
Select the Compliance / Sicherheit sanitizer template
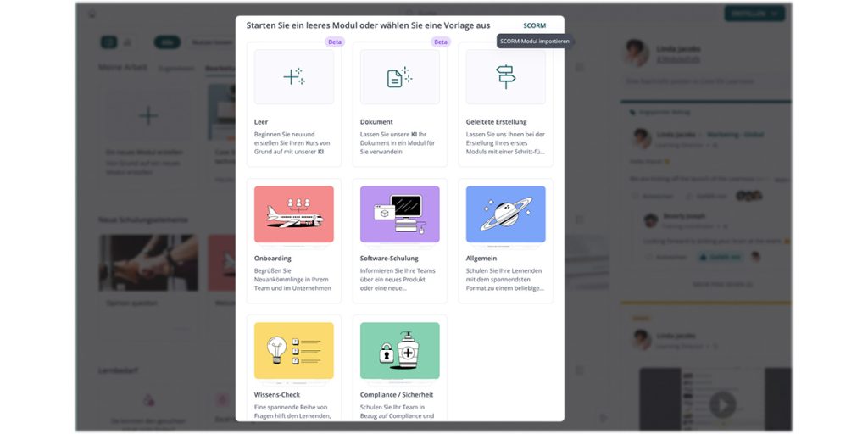point(400,350)
